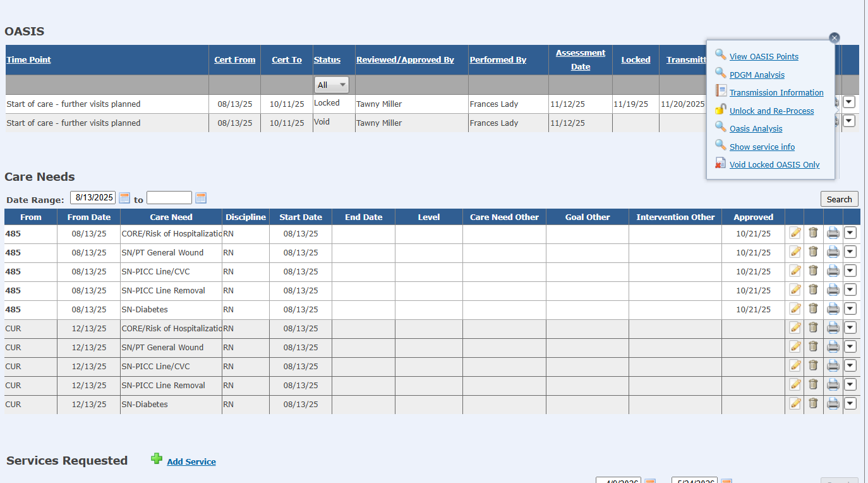This screenshot has width=868, height=483.
Task: Edit the 485 SN-PICC Line/CVC row
Action: (795, 271)
